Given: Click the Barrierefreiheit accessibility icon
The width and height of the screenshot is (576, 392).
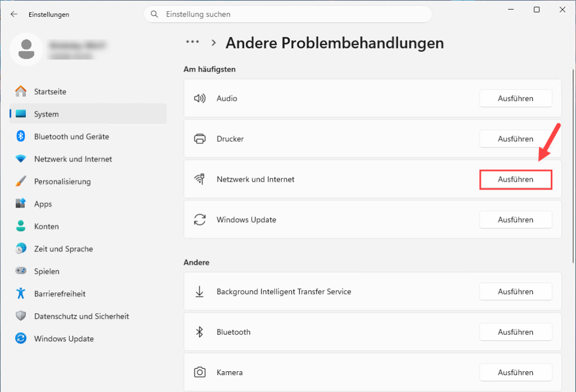Looking at the screenshot, I should [x=21, y=293].
